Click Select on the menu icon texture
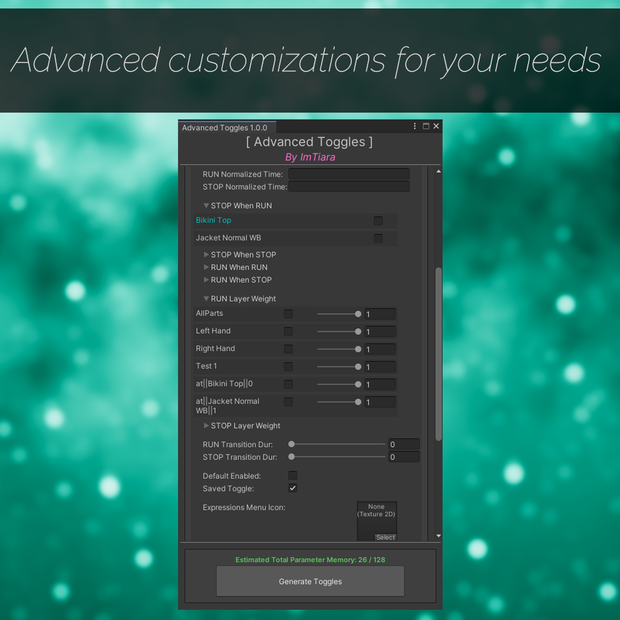Screen dimensions: 620x620 [386, 537]
